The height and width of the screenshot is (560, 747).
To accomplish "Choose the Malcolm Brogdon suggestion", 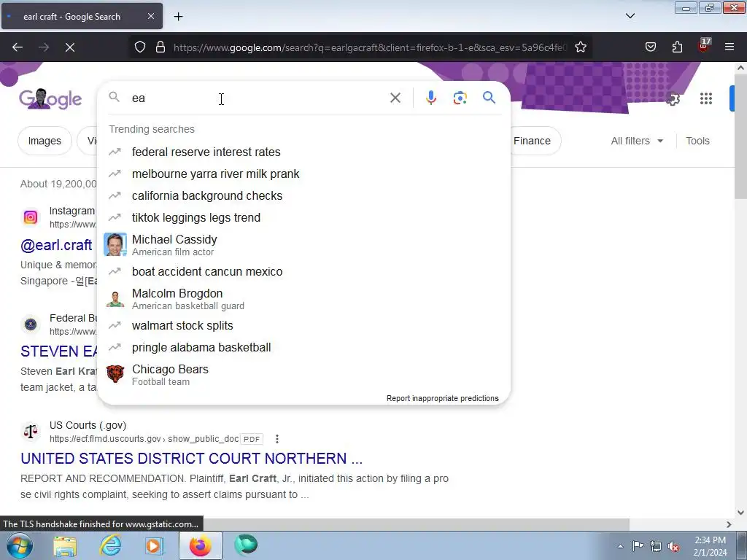I will 303,298.
